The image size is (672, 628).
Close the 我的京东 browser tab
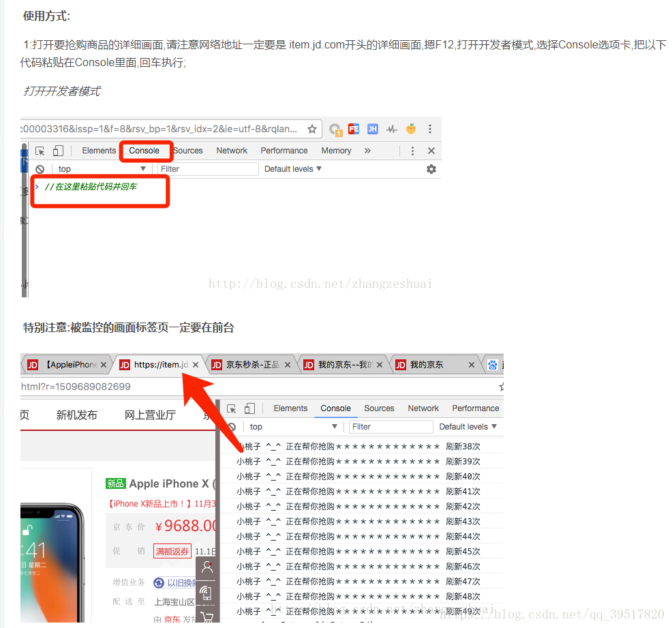pyautogui.click(x=472, y=365)
